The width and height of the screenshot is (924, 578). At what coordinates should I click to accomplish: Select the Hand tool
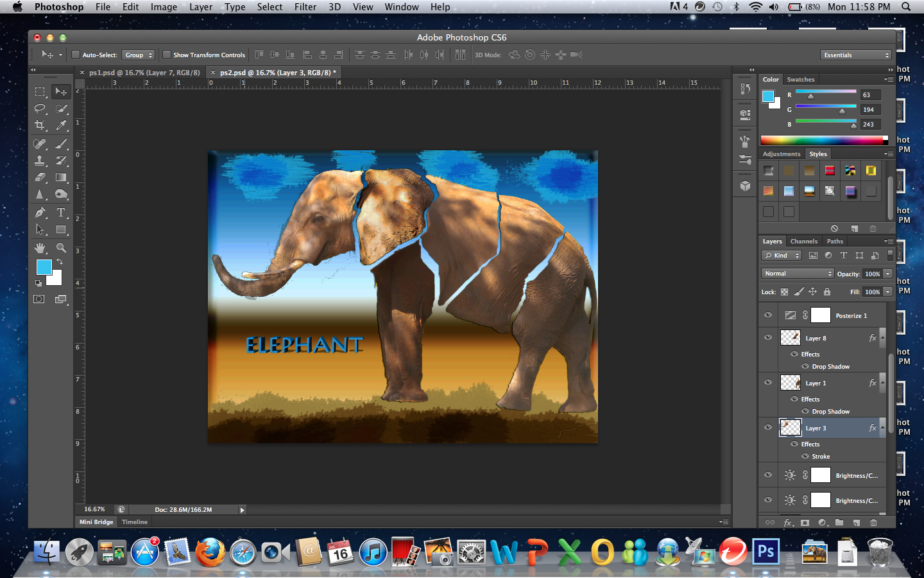40,248
